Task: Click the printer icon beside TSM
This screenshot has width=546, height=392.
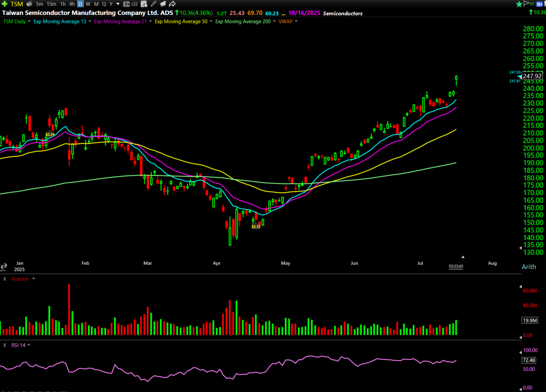Action: (x=29, y=4)
